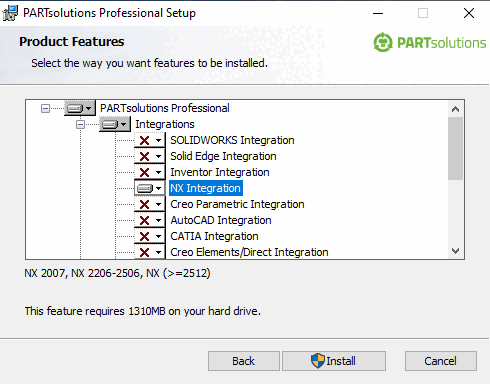
Task: Select Creo Elements/Direct Integration row
Action: tap(249, 252)
